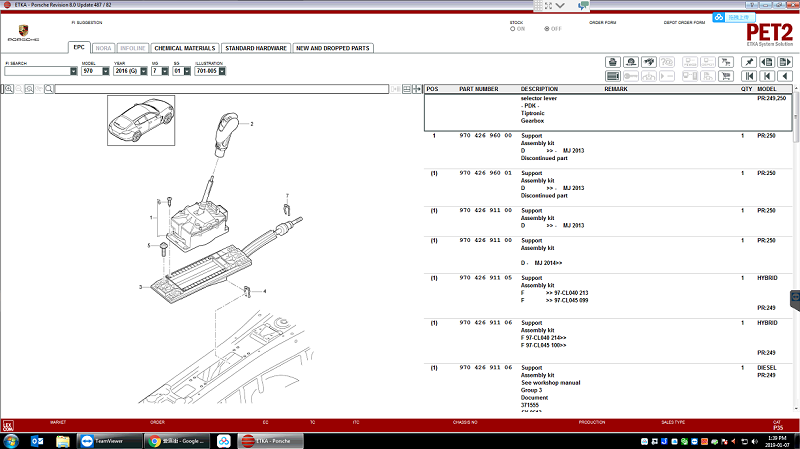Click the dark card reader icon
The height and width of the screenshot is (449, 800).
[x=613, y=76]
